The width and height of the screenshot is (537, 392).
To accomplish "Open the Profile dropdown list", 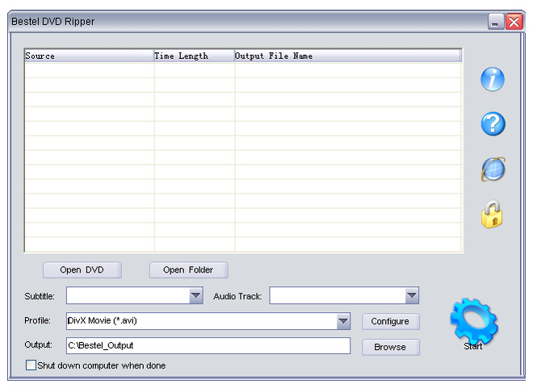I will pyautogui.click(x=343, y=321).
